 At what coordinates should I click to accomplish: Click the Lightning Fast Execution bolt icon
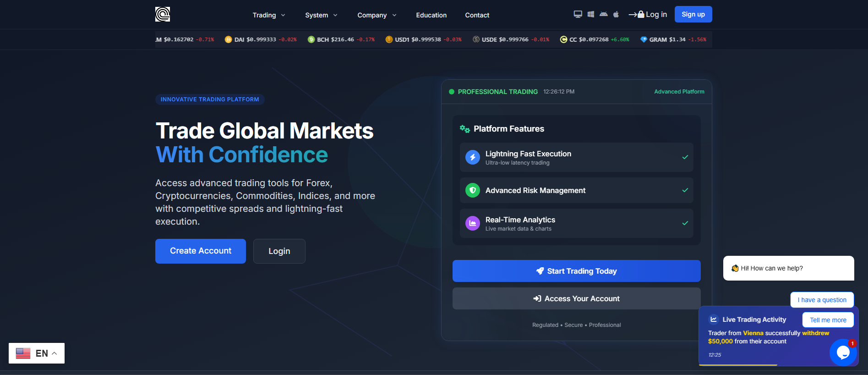[x=473, y=157]
